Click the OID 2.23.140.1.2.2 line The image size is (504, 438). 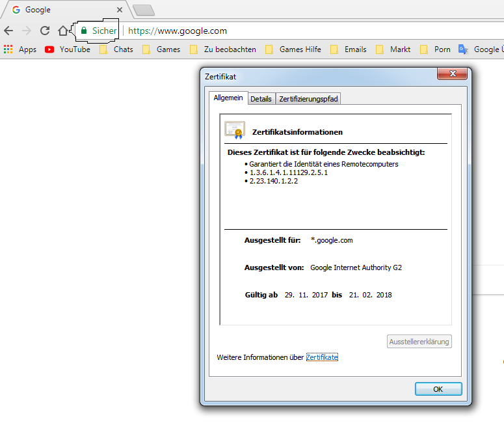coord(274,181)
